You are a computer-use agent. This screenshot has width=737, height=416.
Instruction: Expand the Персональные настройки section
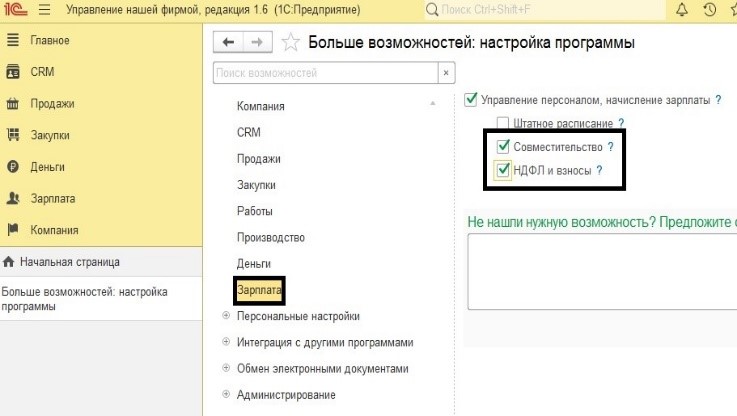click(x=226, y=316)
